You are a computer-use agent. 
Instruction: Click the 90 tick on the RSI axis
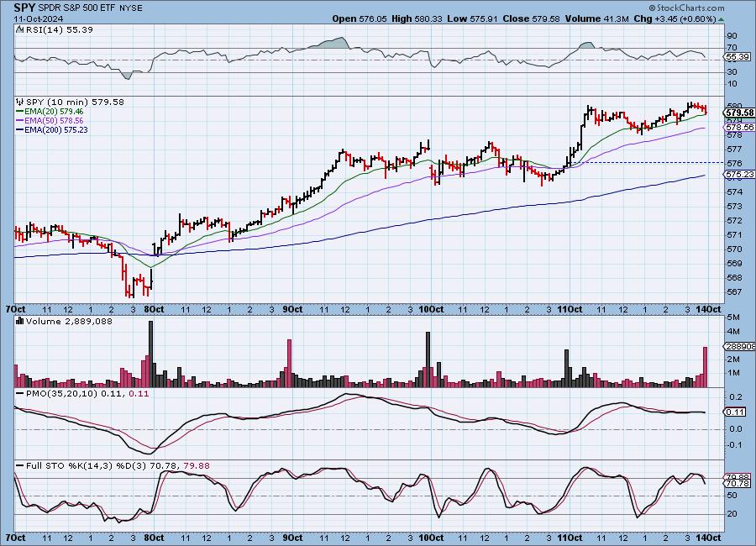pyautogui.click(x=732, y=35)
